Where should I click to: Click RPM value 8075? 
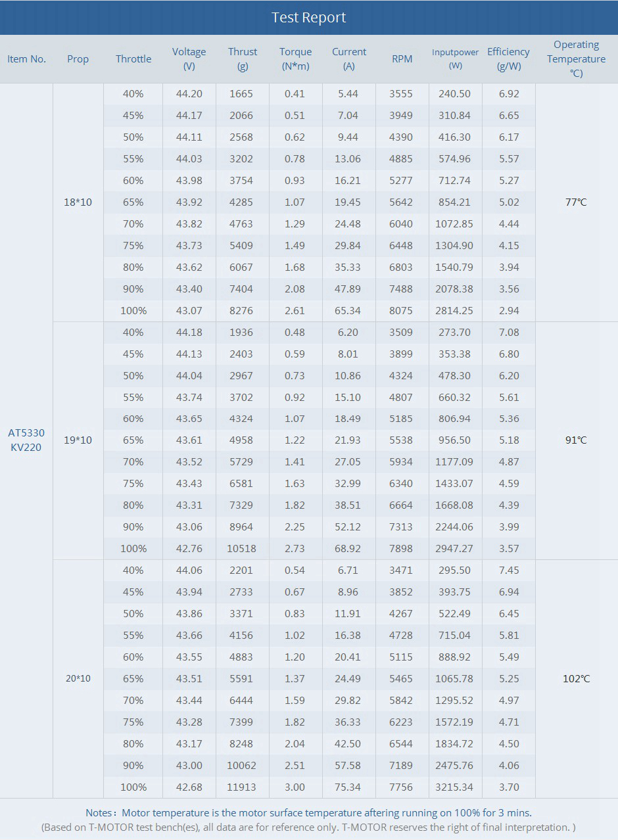point(401,310)
